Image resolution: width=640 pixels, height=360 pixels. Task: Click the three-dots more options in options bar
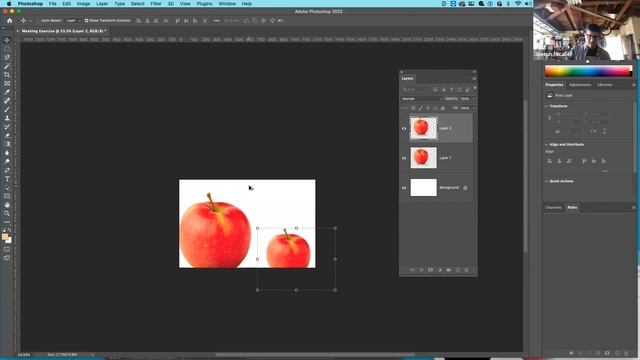216,20
